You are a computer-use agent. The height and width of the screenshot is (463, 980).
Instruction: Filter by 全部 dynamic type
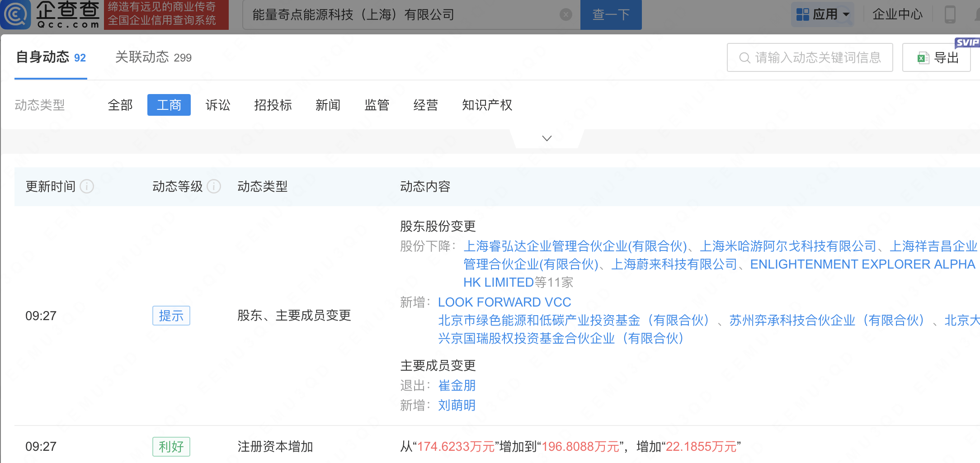[120, 105]
